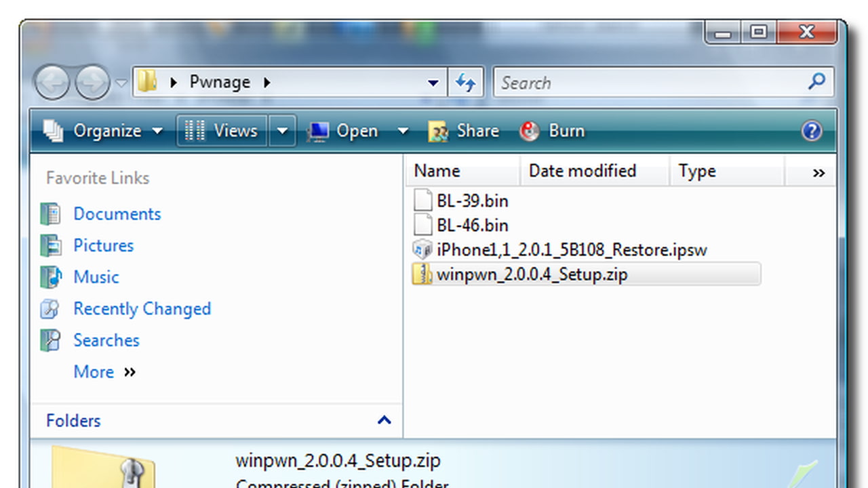
Task: Maximize the Pwnage explorer window
Action: 758,33
